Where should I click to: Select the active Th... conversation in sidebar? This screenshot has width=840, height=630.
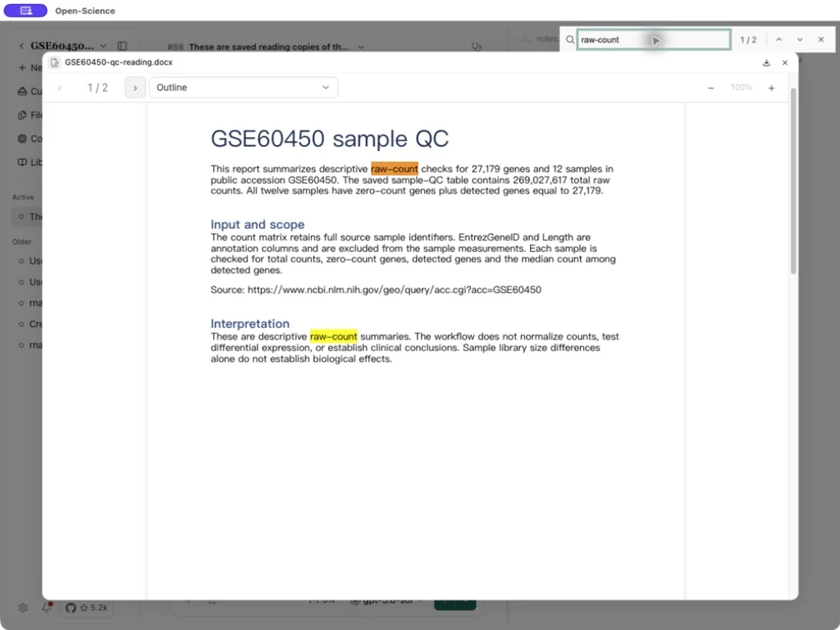click(28, 217)
